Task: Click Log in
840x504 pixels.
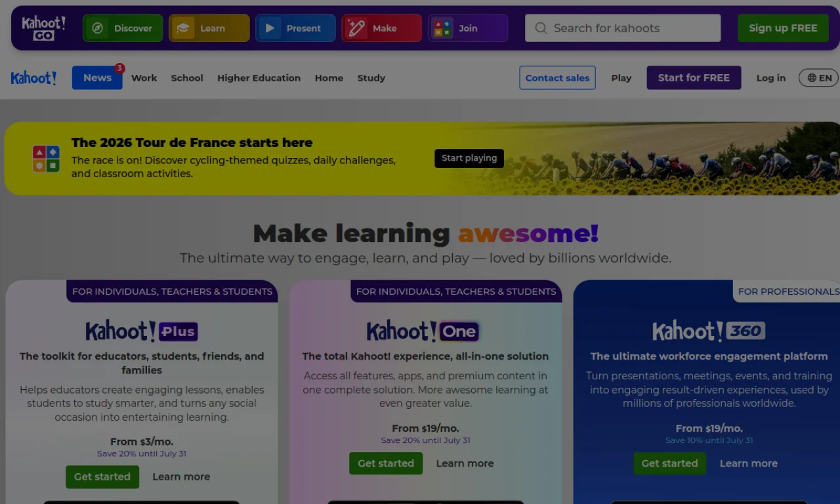Action: (770, 77)
